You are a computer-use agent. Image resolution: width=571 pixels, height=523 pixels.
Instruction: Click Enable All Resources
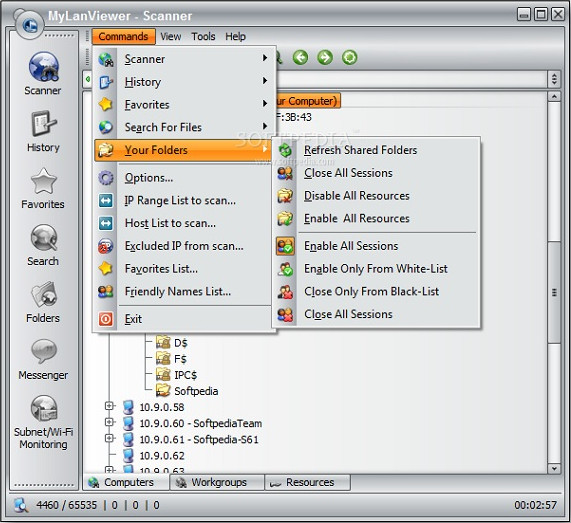[x=376, y=219]
